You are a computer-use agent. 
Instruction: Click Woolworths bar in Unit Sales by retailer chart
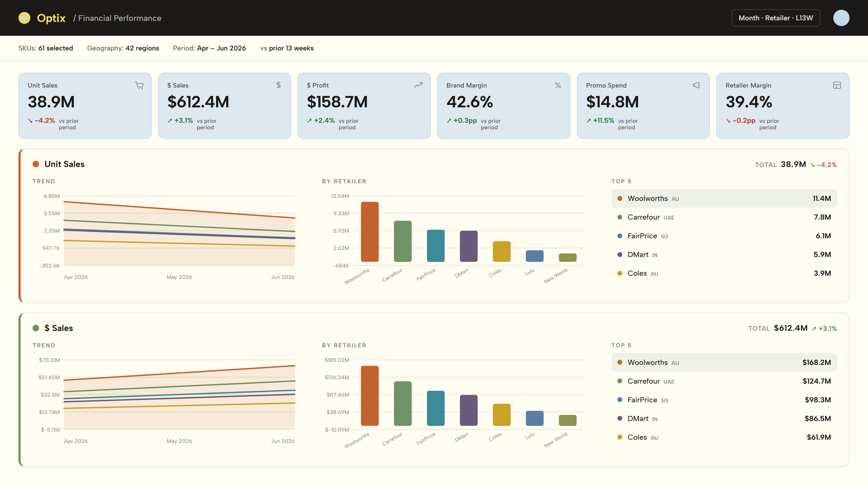coord(370,232)
